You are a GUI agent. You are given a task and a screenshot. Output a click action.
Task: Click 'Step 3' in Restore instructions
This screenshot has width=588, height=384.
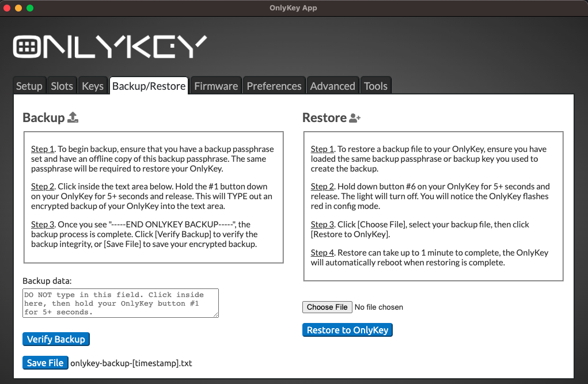coord(322,225)
